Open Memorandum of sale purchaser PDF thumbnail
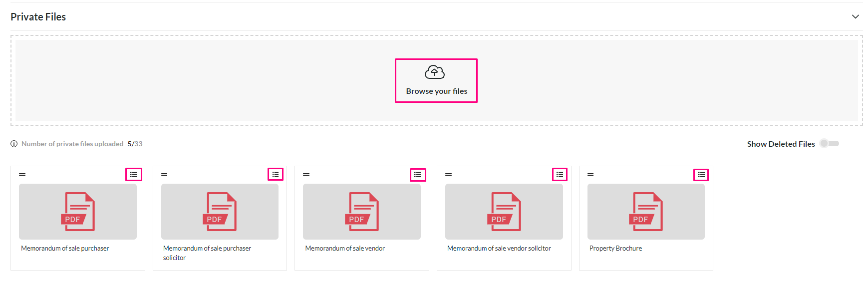 coord(78,212)
